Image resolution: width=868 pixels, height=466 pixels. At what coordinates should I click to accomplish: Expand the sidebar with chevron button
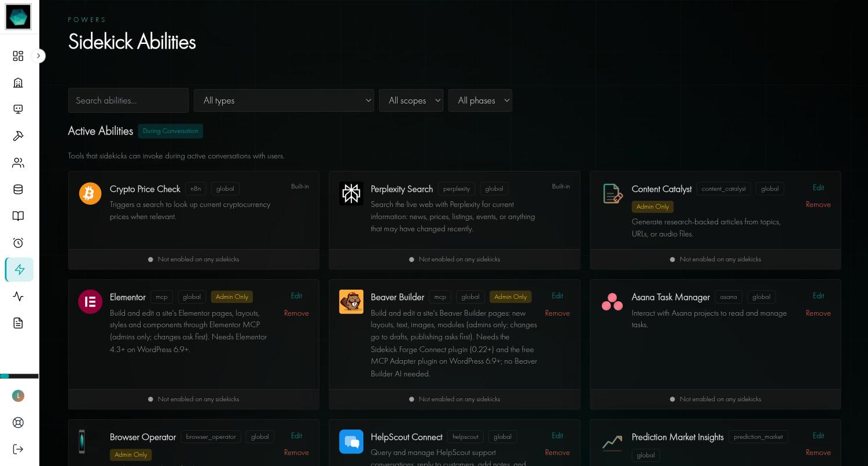(x=38, y=56)
